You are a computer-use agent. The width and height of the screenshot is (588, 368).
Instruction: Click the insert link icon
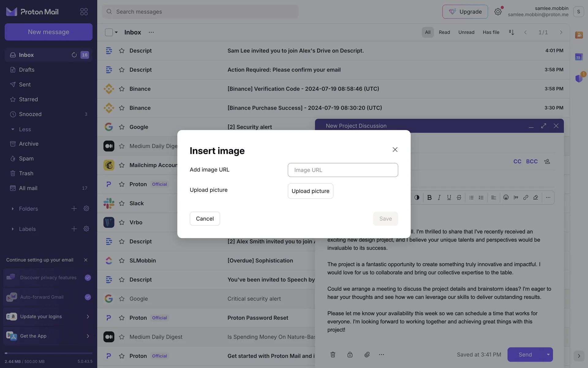(x=526, y=197)
